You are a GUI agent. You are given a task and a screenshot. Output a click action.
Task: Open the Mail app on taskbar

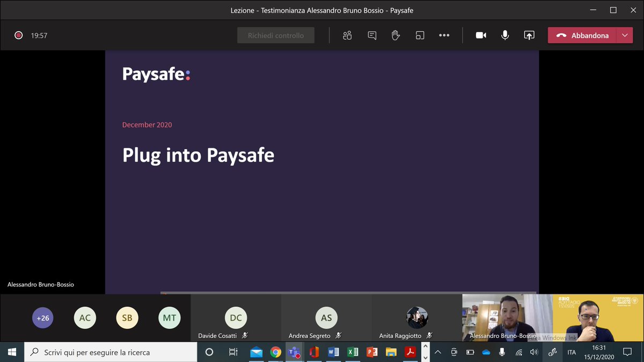click(x=256, y=352)
